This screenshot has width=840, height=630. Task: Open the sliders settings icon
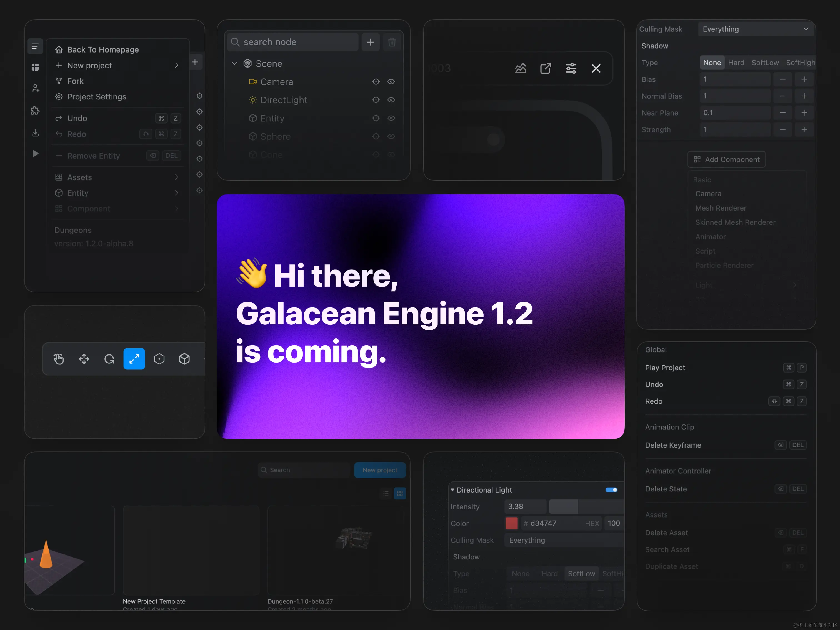pos(571,68)
